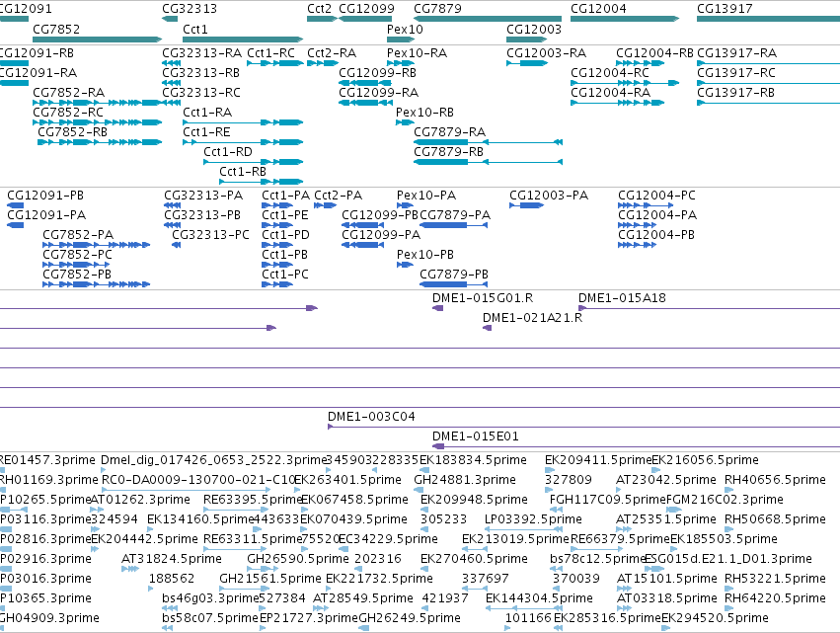Viewport: 840px width, 633px height.
Task: Click protein label CG12004-PB
Action: (656, 235)
